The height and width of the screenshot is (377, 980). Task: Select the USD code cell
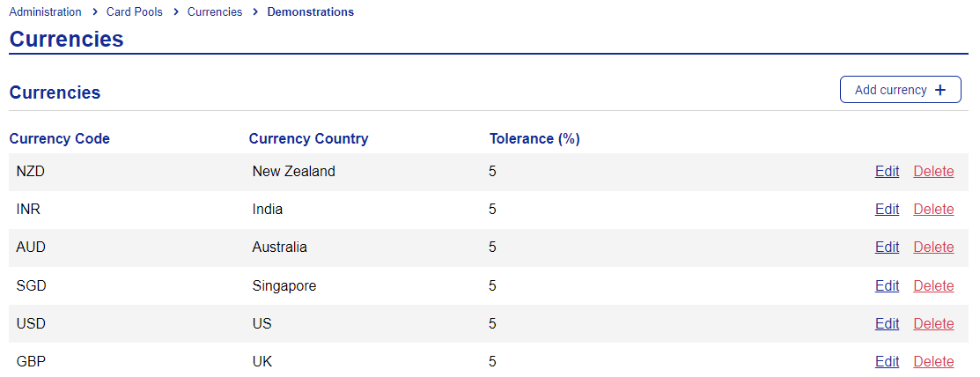tap(31, 324)
